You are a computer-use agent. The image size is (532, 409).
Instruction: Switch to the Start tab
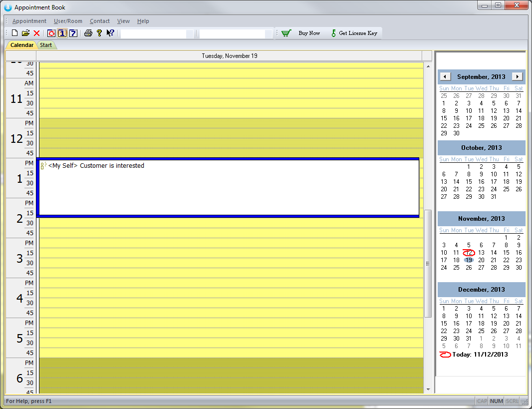point(46,45)
